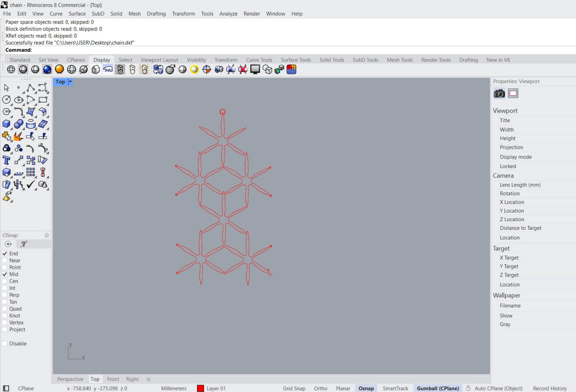Uncheck the End object snap

coord(5,254)
